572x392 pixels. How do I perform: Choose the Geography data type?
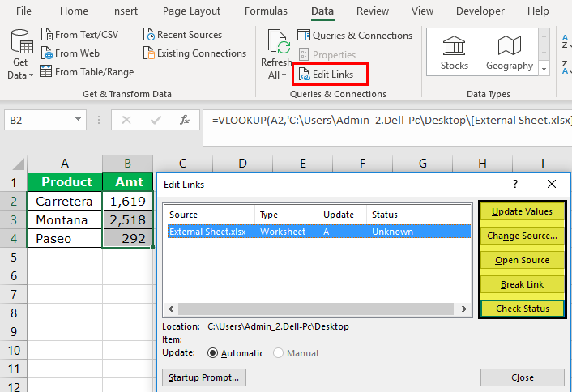tap(510, 53)
